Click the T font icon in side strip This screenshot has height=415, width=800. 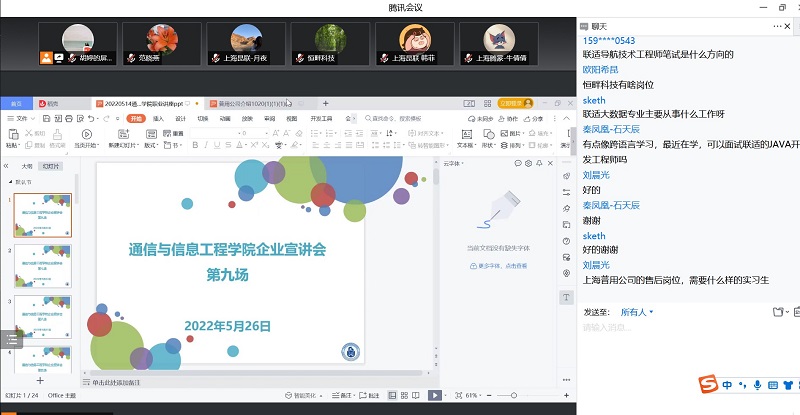(567, 297)
